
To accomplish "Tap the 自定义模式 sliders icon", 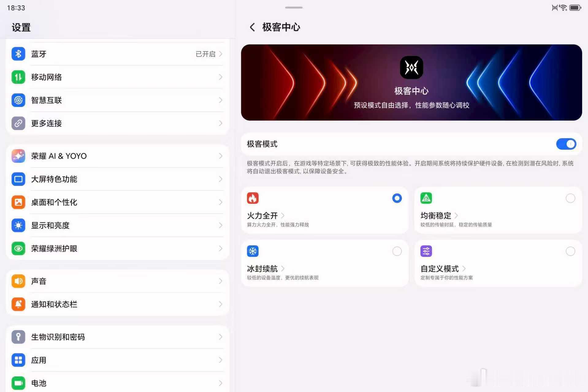I will [x=426, y=251].
